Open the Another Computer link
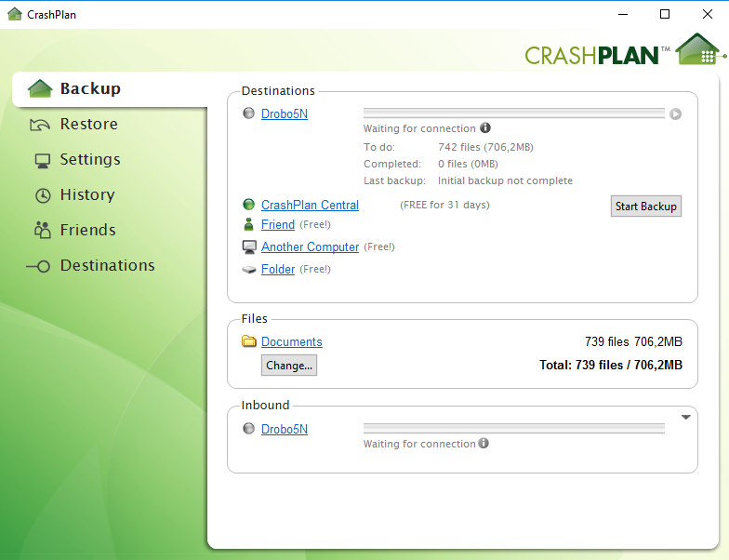 pos(310,247)
